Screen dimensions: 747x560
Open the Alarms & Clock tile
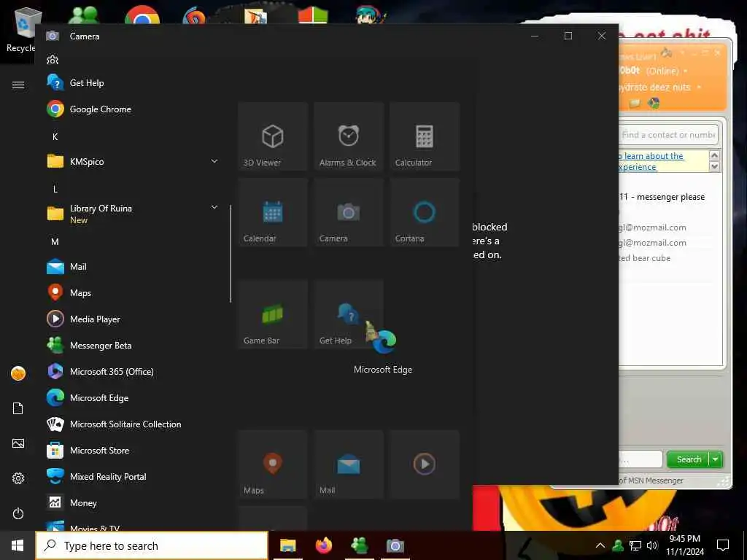click(x=349, y=136)
